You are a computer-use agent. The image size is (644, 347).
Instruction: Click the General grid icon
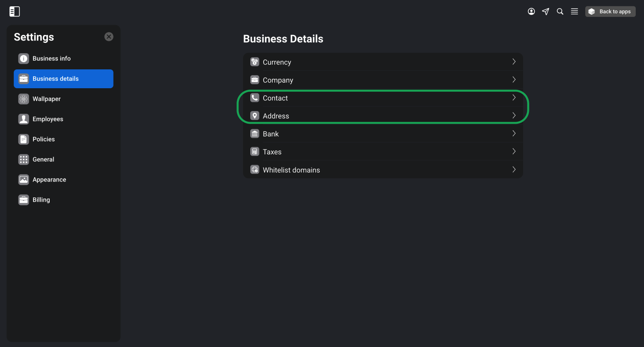(x=24, y=160)
